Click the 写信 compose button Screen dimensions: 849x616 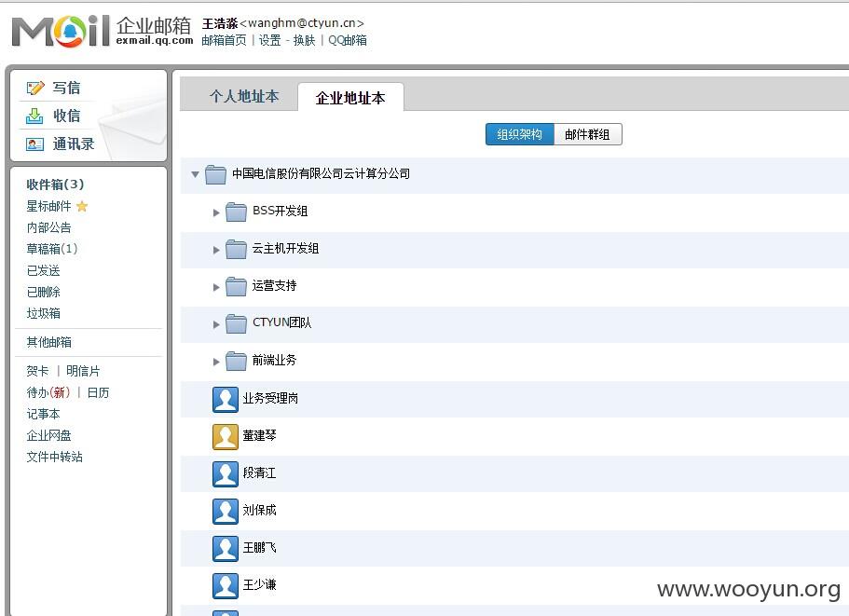66,88
